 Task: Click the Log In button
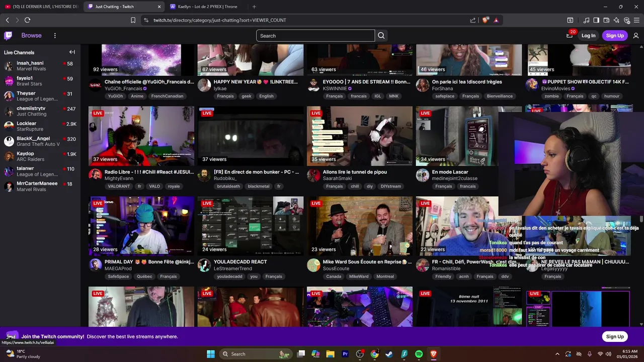point(588,36)
